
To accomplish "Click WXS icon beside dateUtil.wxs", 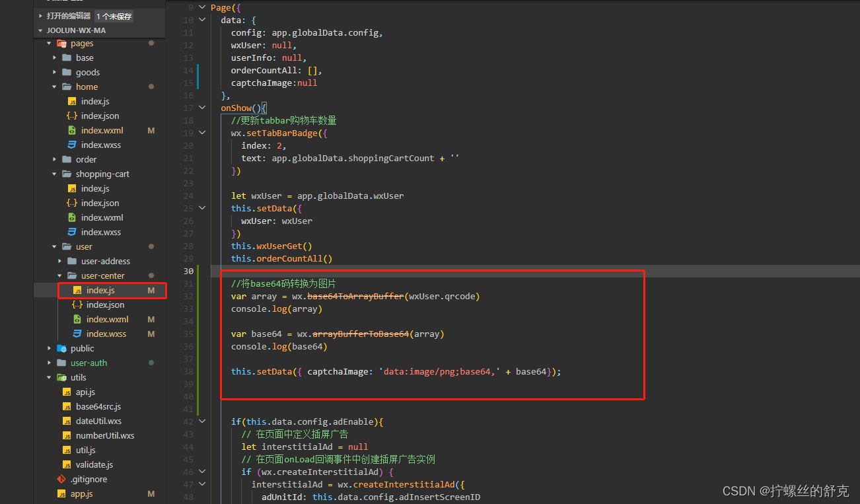I will click(67, 421).
